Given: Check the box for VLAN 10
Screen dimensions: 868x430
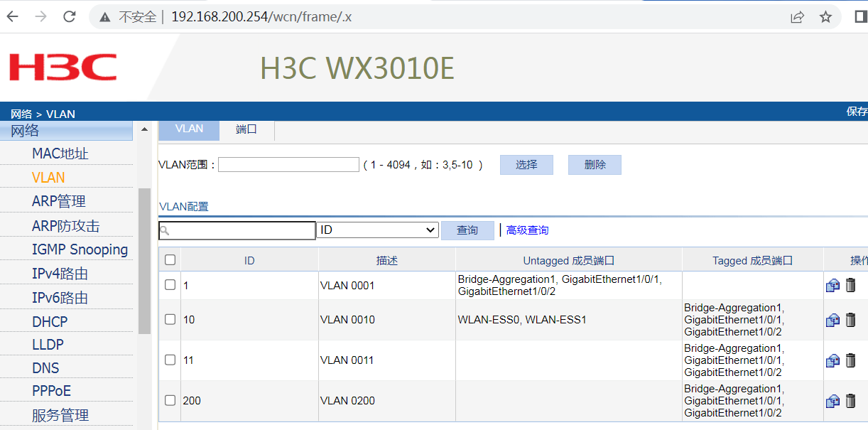Looking at the screenshot, I should click(x=170, y=320).
